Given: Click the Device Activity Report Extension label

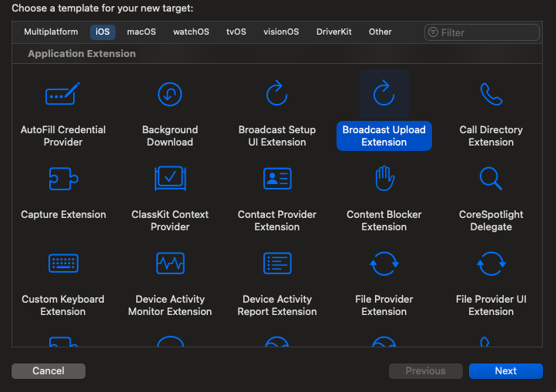Looking at the screenshot, I should point(277,306).
